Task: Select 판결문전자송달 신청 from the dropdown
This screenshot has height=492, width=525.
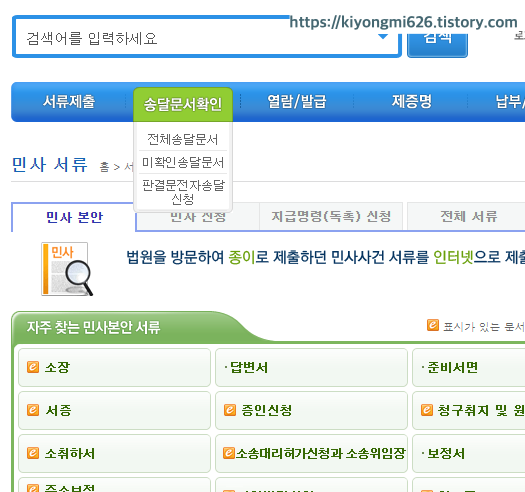Action: pyautogui.click(x=183, y=192)
